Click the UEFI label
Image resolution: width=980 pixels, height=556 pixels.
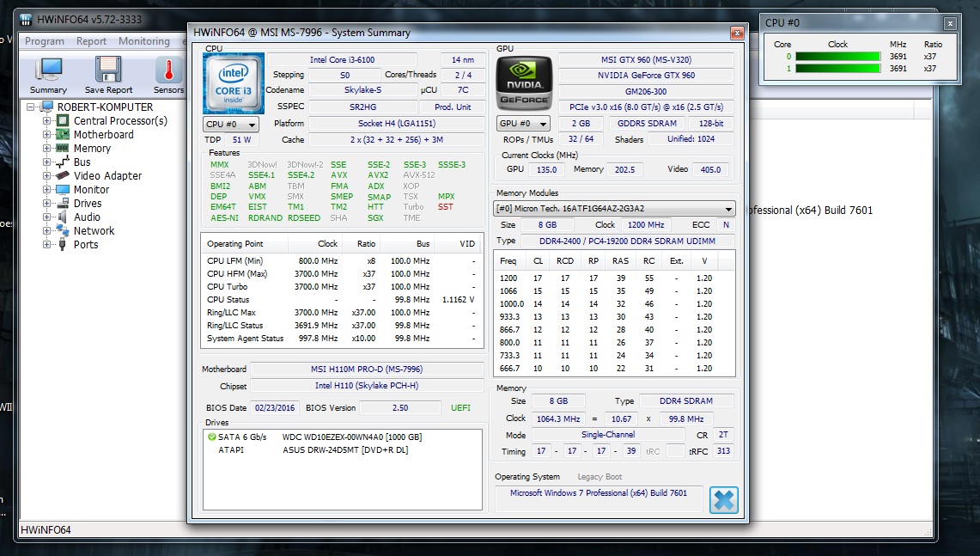coord(460,408)
